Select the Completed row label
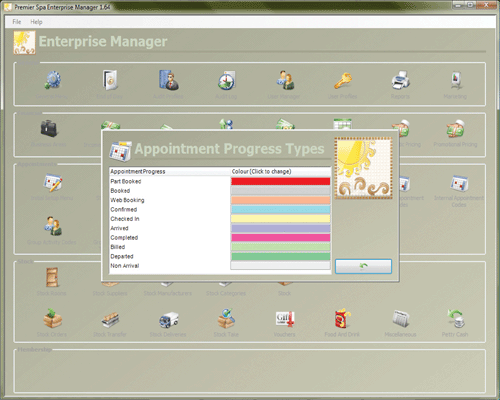Image resolution: width=500 pixels, height=400 pixels. [124, 238]
